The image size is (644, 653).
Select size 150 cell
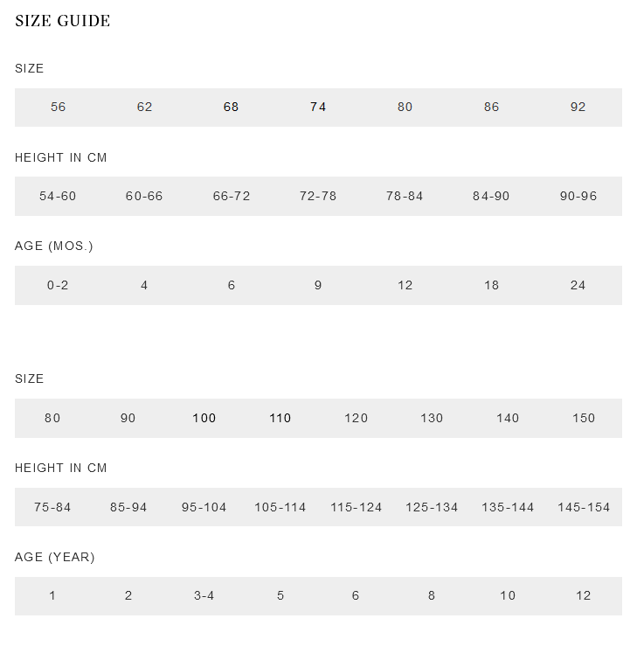click(x=583, y=419)
